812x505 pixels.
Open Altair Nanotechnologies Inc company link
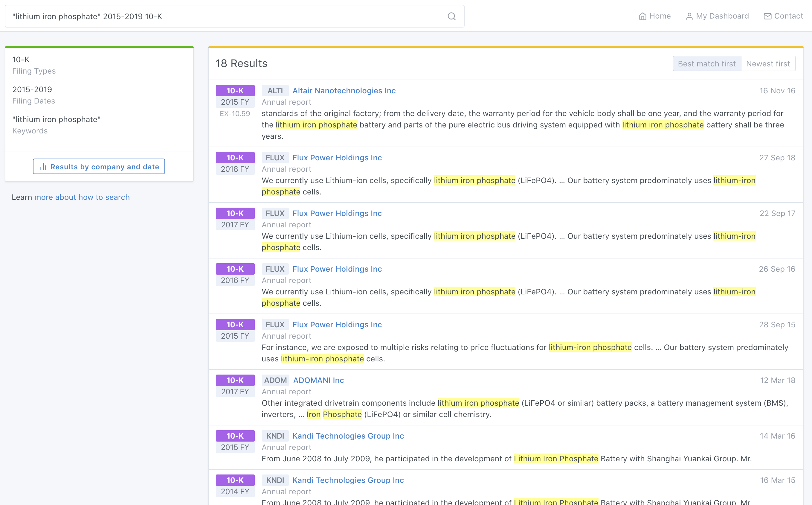pyautogui.click(x=344, y=91)
